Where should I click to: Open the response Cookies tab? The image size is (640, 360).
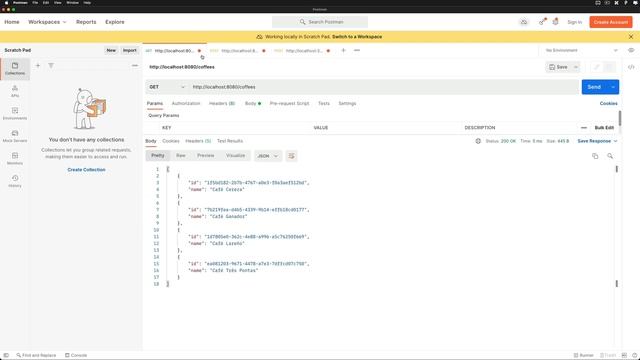pyautogui.click(x=171, y=141)
